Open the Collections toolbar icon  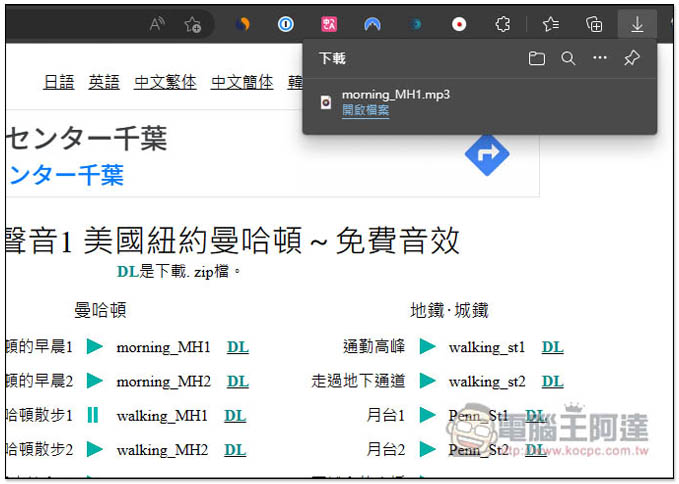(x=594, y=25)
